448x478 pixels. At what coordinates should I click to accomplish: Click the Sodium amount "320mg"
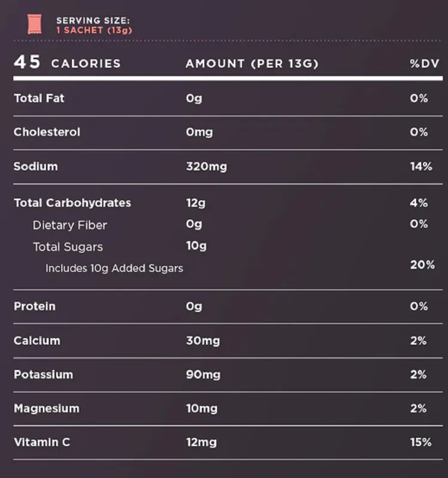[x=206, y=167]
